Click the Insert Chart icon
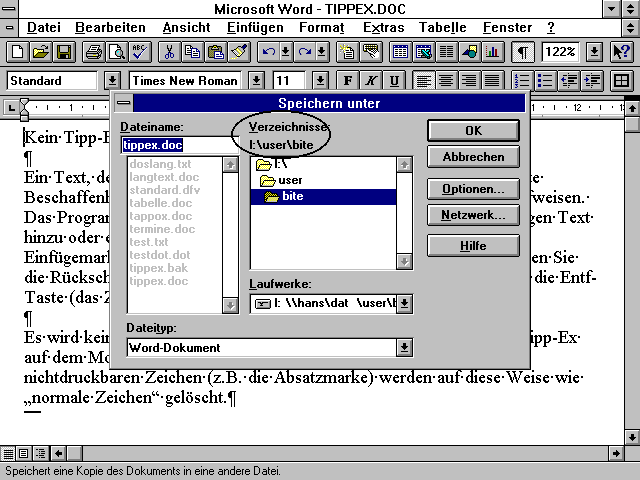 tap(493, 52)
